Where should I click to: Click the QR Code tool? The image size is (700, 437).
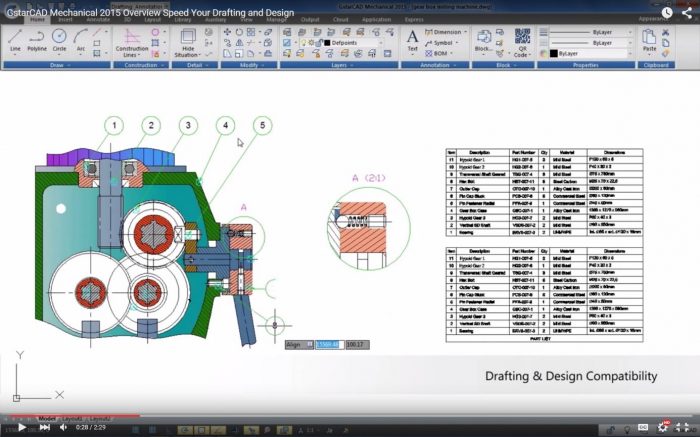(522, 42)
